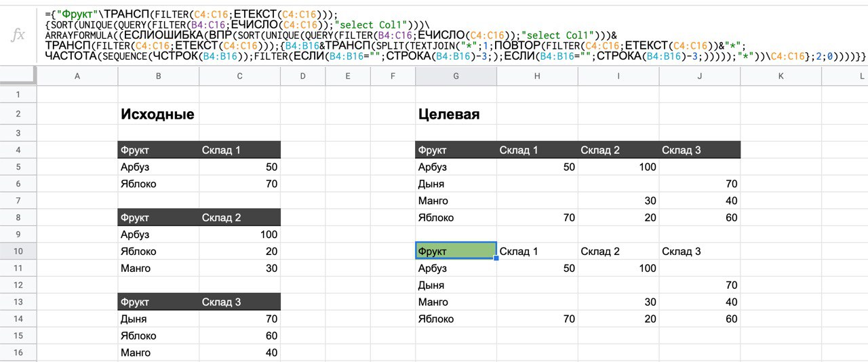Select column E header
Image resolution: width=868 pixels, height=362 pixels.
(x=347, y=77)
